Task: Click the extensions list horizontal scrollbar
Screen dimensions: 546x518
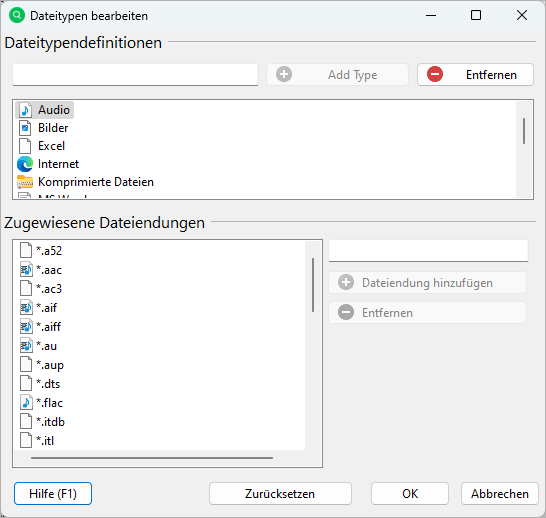Action: coord(152,458)
